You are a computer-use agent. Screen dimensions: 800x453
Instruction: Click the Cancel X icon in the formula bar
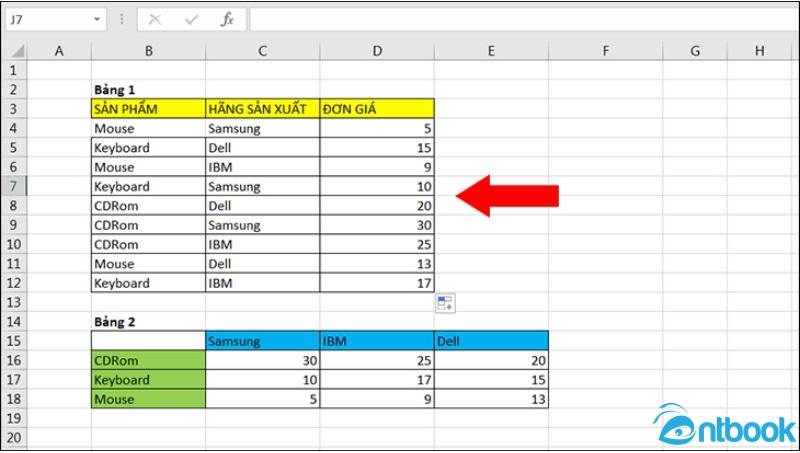coord(155,20)
